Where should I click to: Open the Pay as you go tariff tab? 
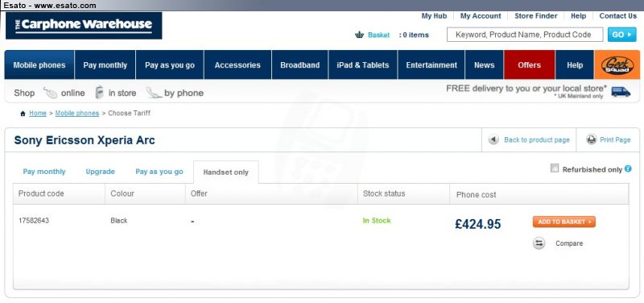(x=159, y=172)
